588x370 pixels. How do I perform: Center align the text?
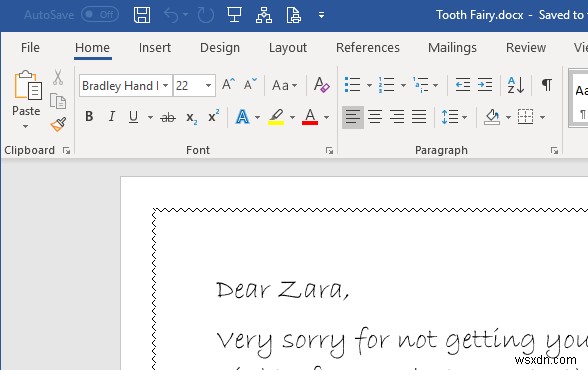pyautogui.click(x=375, y=117)
